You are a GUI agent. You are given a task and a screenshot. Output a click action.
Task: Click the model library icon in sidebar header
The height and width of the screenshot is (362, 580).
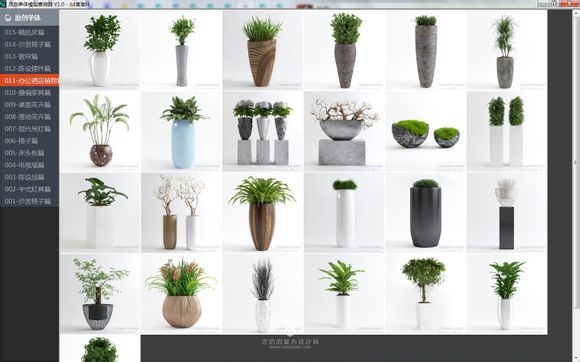click(8, 18)
